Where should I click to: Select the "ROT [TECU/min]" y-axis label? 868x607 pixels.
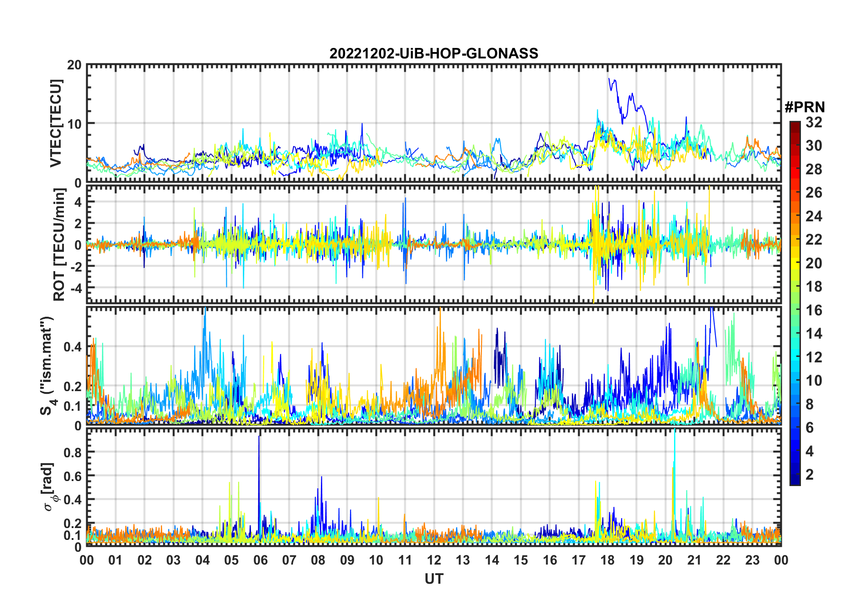pos(59,245)
